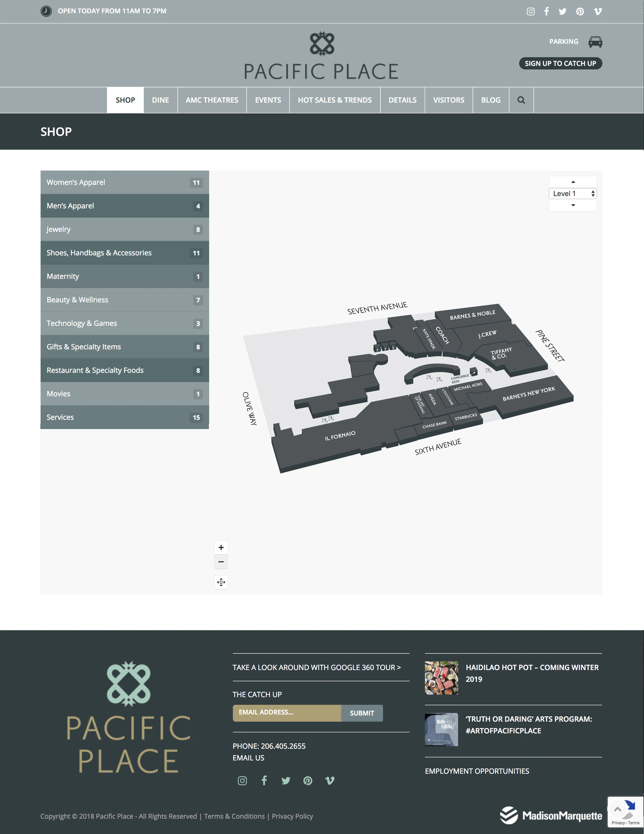Open Instagram icon in top header
This screenshot has width=644, height=834.
point(531,11)
